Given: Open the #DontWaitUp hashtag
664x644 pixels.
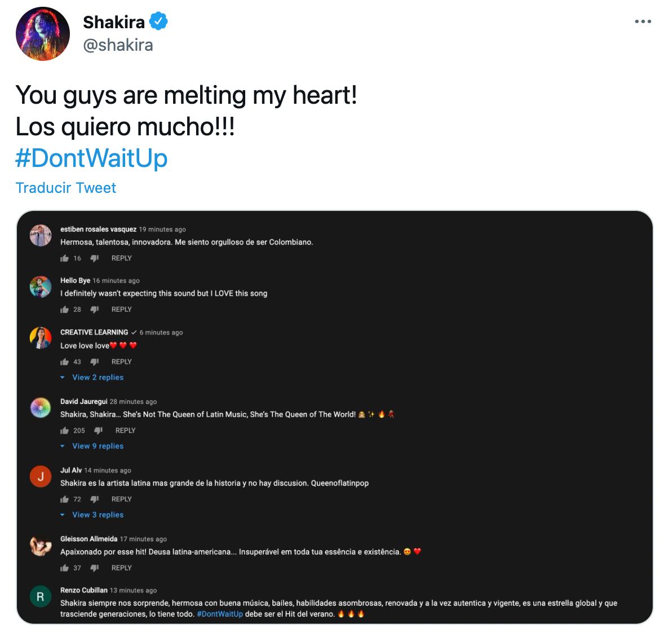Looking at the screenshot, I should pos(91,158).
